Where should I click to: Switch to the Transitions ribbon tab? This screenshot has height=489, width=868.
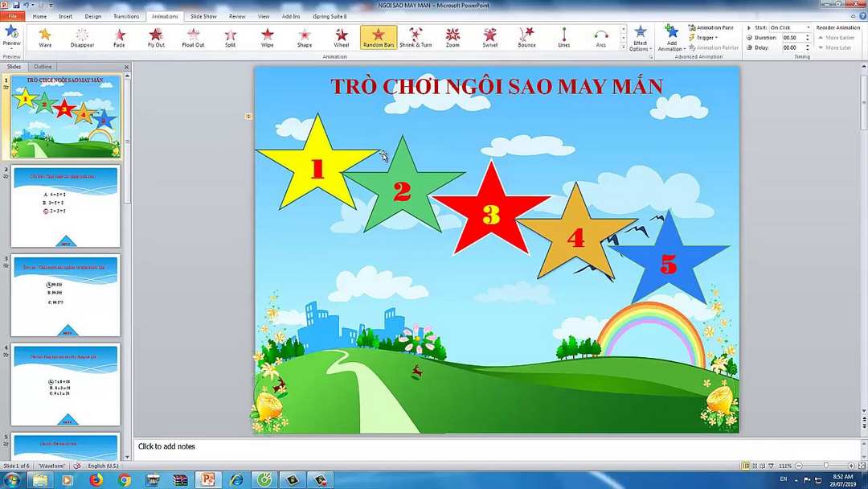tap(126, 16)
